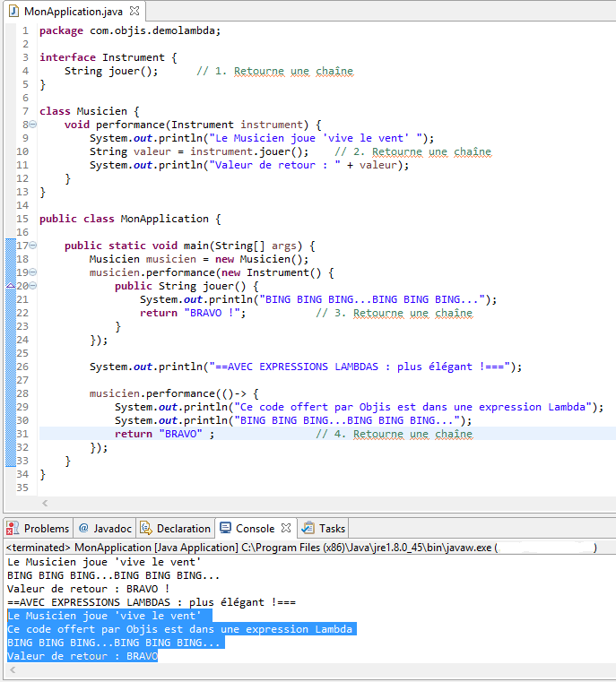Click the Problems view icon
Screen dimensions: 616x682
(x=13, y=529)
